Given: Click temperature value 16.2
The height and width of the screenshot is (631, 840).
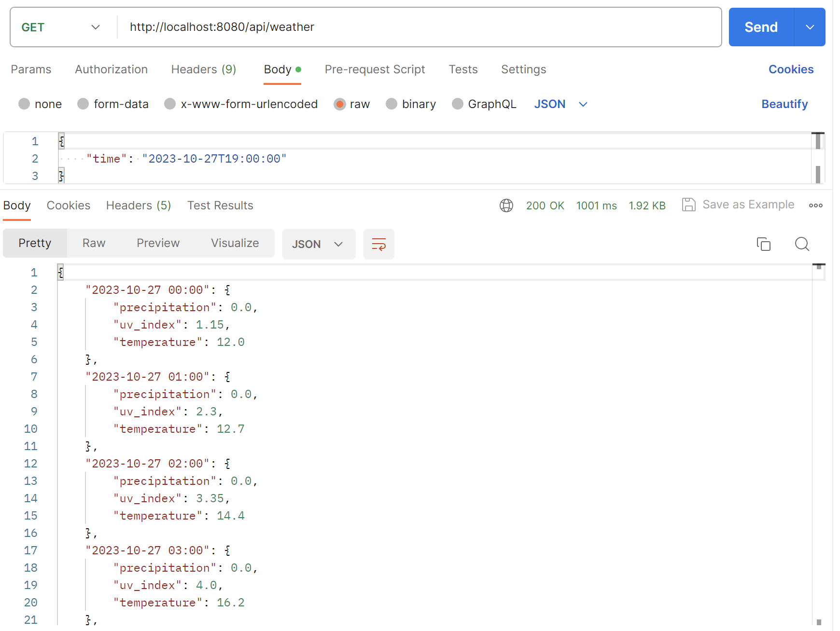Looking at the screenshot, I should point(230,603).
